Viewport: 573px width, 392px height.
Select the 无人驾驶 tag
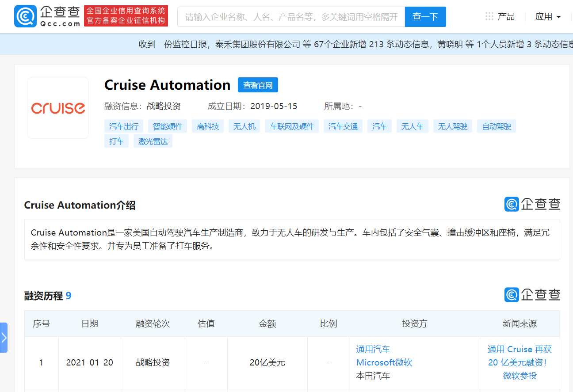pyautogui.click(x=453, y=126)
